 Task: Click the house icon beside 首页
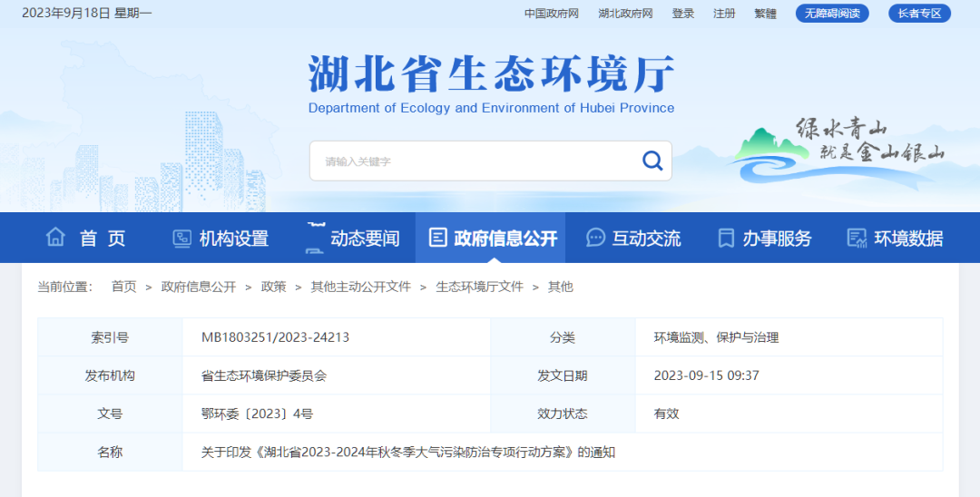click(x=55, y=238)
